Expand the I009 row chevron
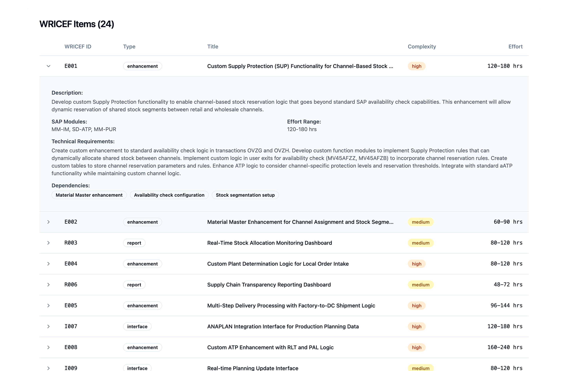Viewport: 588px width, 371px height. [x=48, y=368]
